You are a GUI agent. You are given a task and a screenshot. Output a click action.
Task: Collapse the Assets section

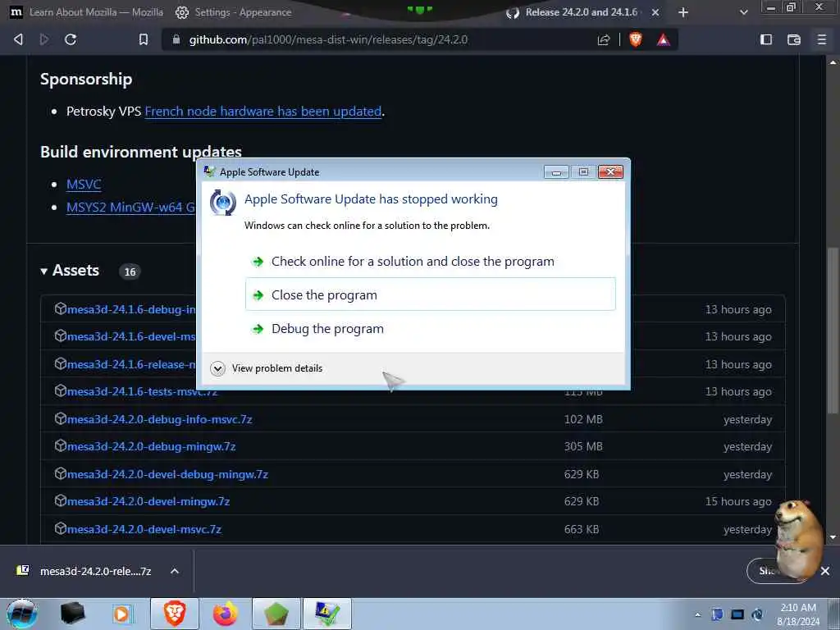[x=71, y=271]
